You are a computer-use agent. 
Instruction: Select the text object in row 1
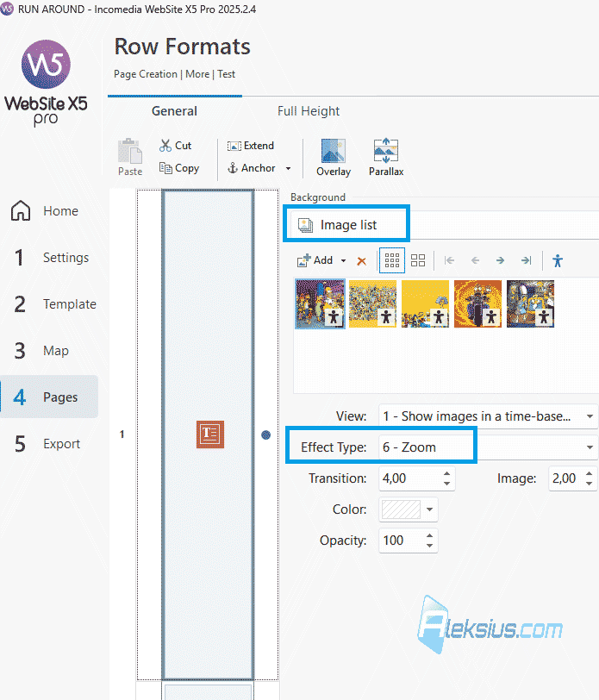click(210, 434)
